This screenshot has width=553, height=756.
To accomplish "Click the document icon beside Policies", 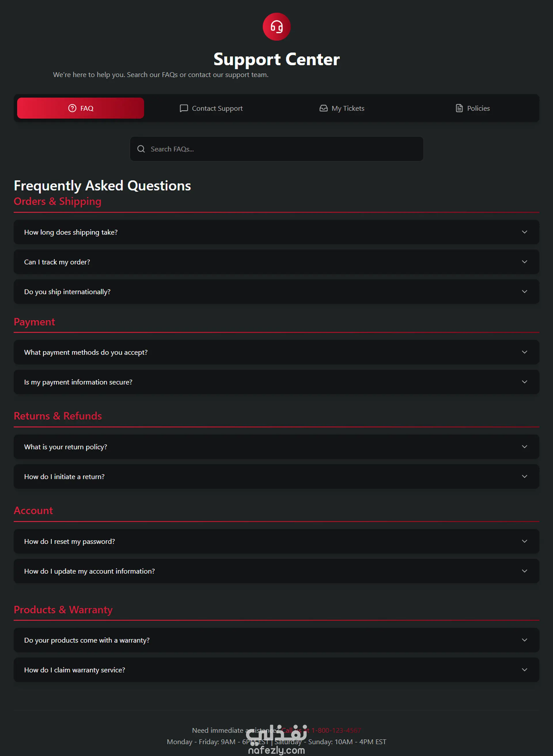I will point(459,108).
